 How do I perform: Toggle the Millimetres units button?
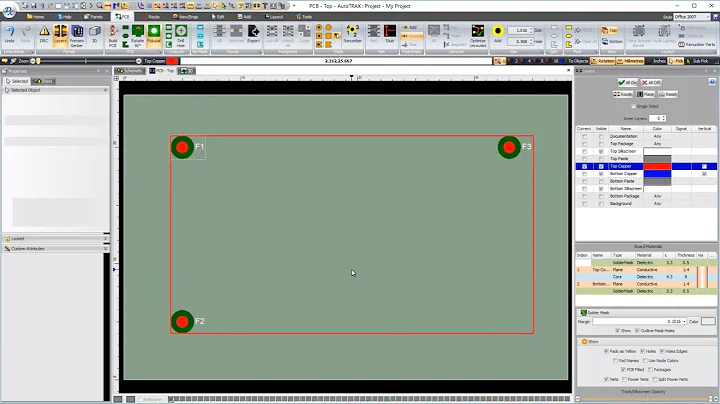click(630, 61)
